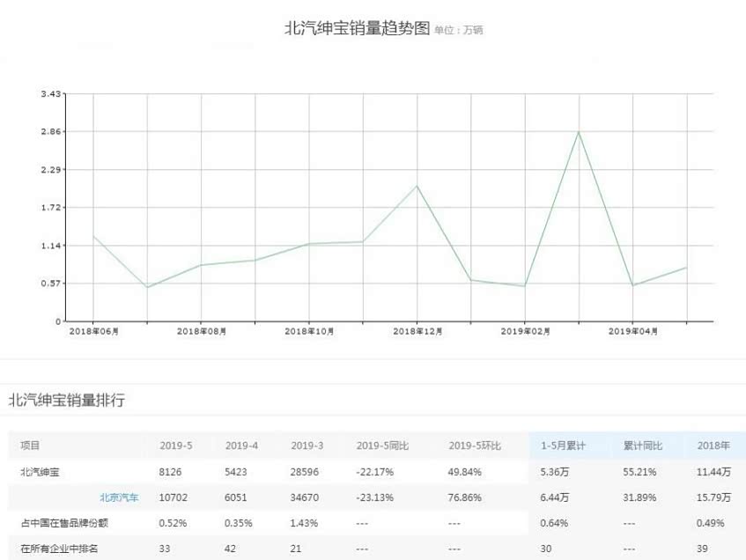This screenshot has height=560, width=746.
Task: Select the 北汽绅宝 row label
Action: 41,472
